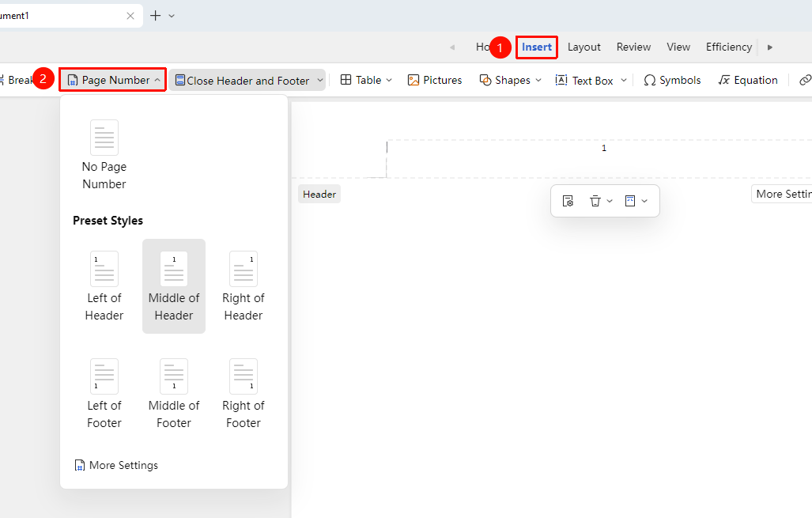This screenshot has width=812, height=518.
Task: Switch to the Insert tab
Action: point(537,47)
